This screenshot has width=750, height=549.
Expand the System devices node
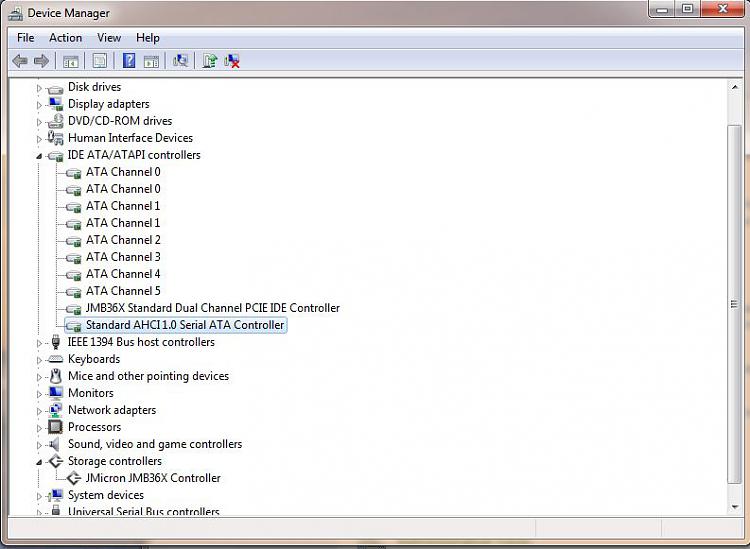coord(39,496)
